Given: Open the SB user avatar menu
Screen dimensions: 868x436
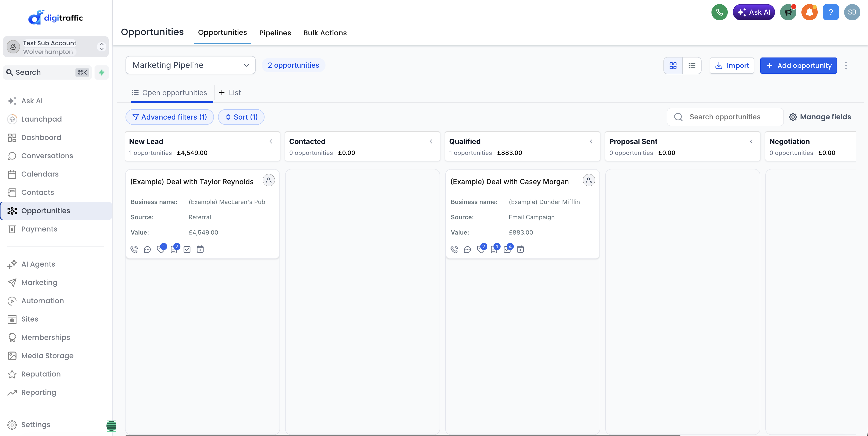Looking at the screenshot, I should click(852, 12).
